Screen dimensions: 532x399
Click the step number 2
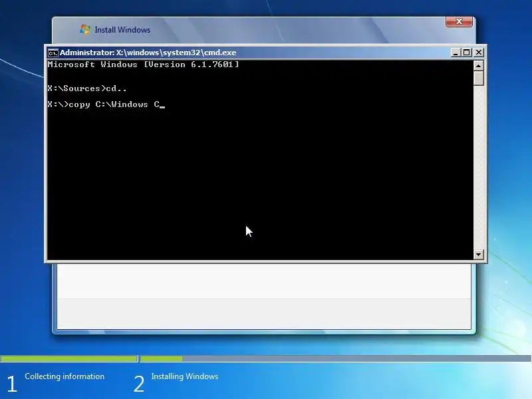click(x=139, y=384)
